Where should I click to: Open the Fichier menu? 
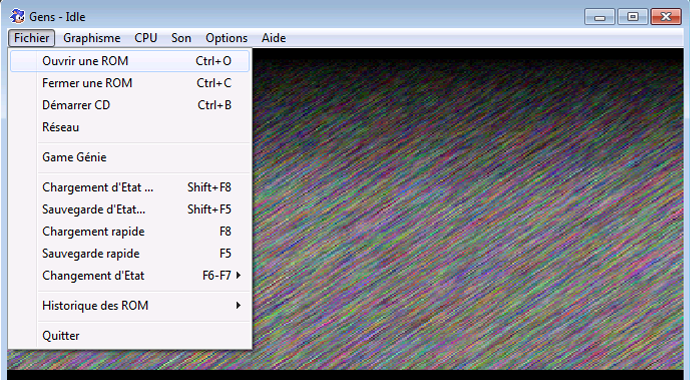pyautogui.click(x=31, y=38)
